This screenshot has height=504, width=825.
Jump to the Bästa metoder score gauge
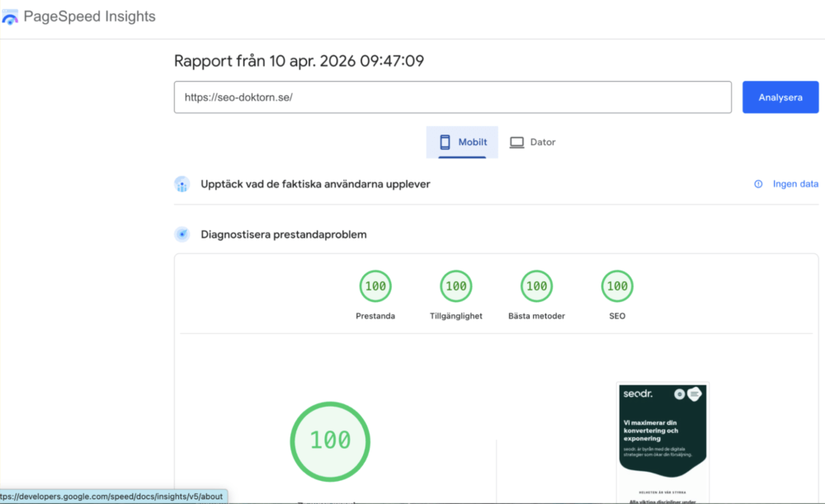tap(536, 286)
